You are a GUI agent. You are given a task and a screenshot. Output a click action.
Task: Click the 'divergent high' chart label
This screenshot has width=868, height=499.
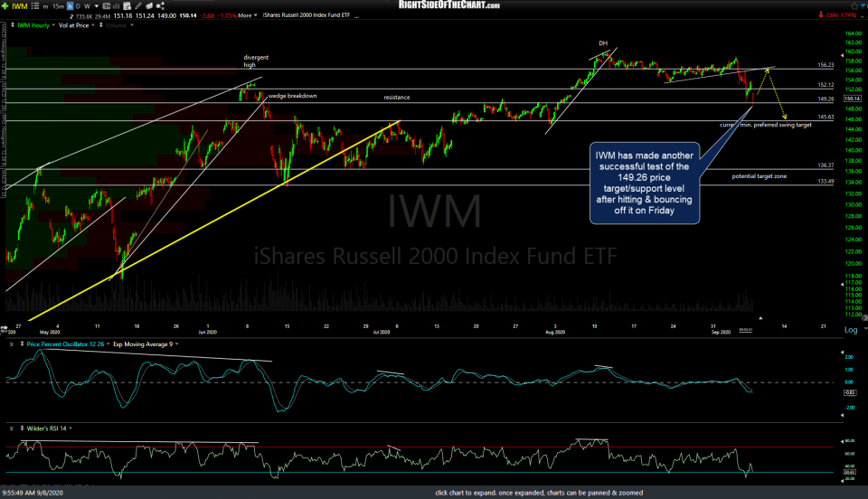256,61
